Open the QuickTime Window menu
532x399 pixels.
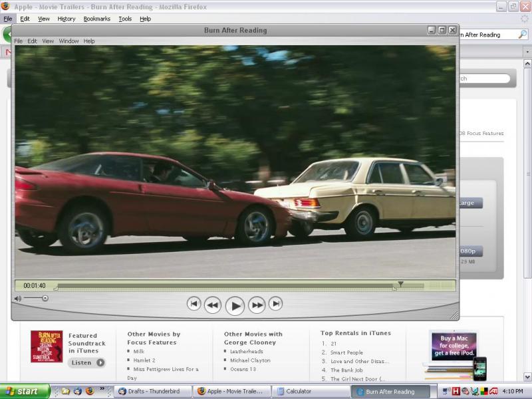[x=68, y=41]
